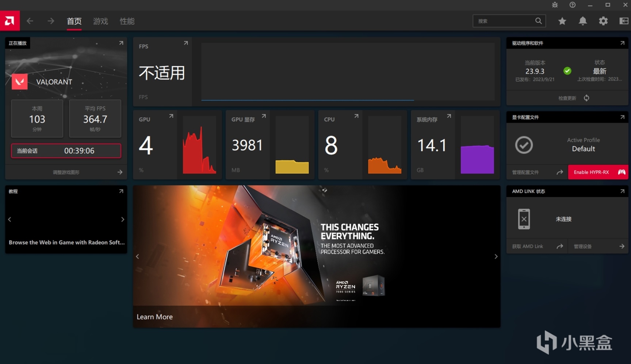Expand the 教程 tutorial panel
This screenshot has width=631, height=364.
click(121, 191)
